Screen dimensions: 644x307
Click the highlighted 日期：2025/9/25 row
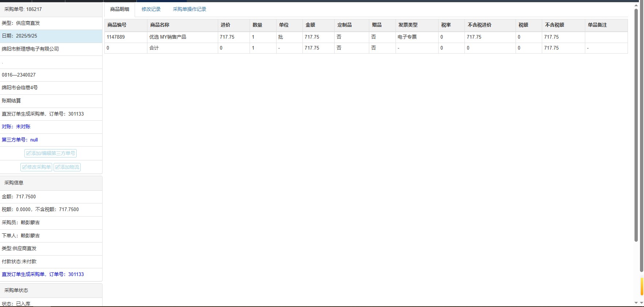tap(20, 36)
